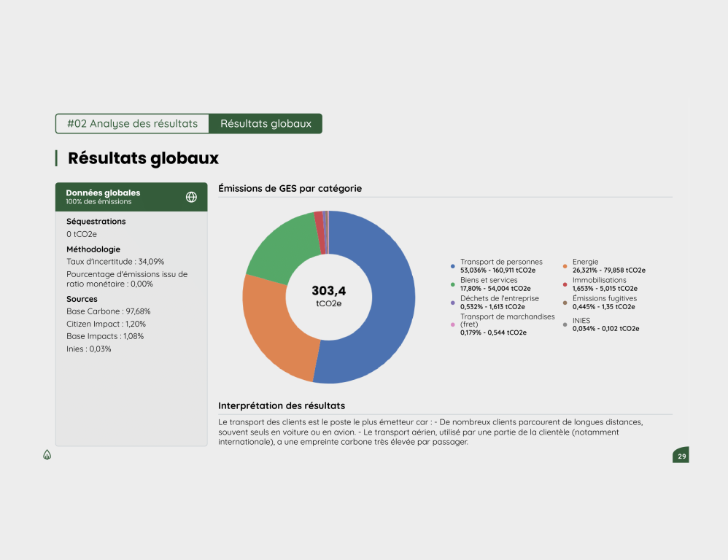Click the Émissions fugitives legend label

(604, 298)
